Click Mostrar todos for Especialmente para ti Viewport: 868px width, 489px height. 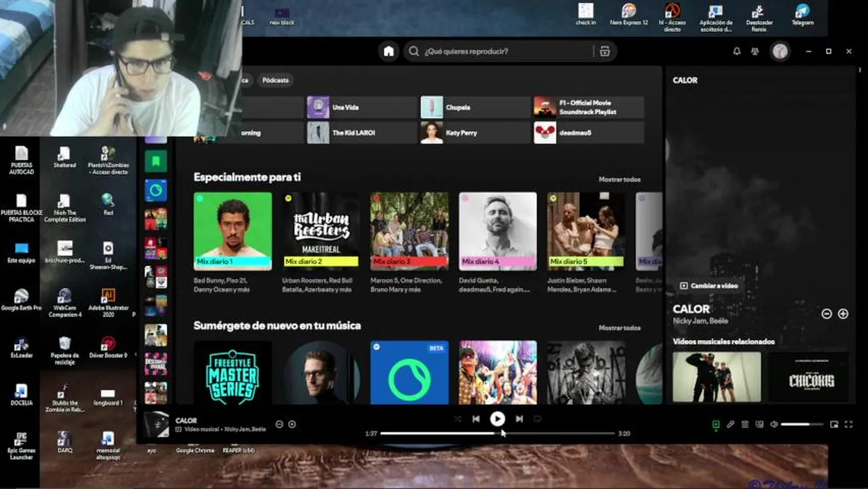(619, 179)
